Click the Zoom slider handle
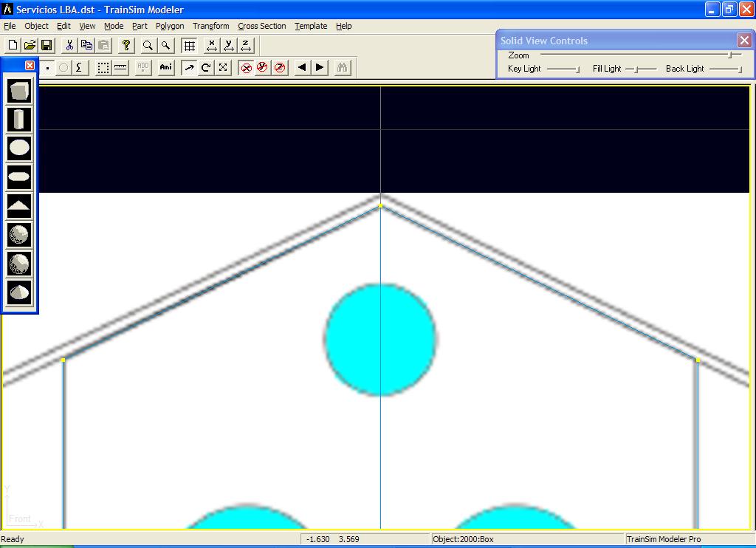 (729, 55)
